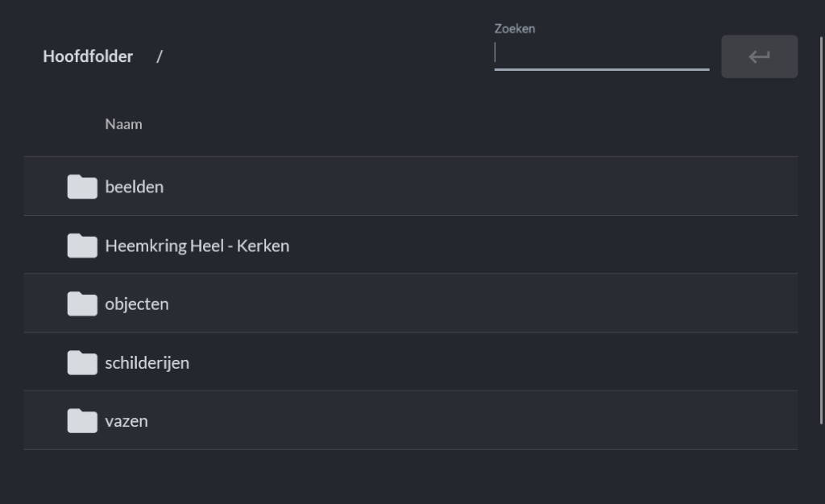This screenshot has width=825, height=504.
Task: Click the Heemkring Heel - Kerken folder icon
Action: click(82, 246)
